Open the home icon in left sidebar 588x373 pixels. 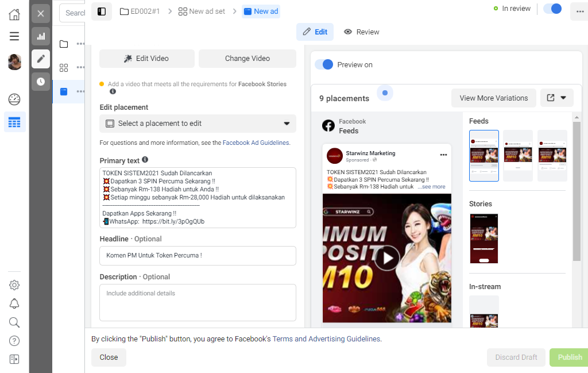click(14, 14)
